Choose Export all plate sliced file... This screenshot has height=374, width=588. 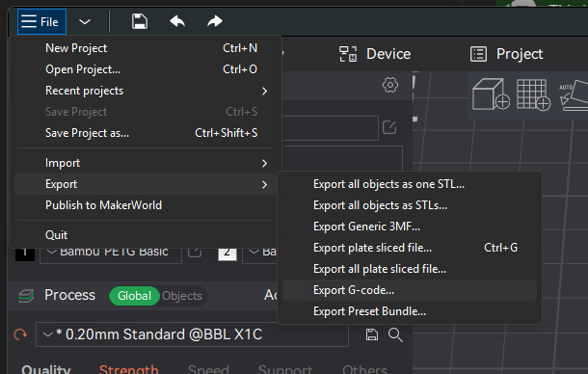click(410, 269)
